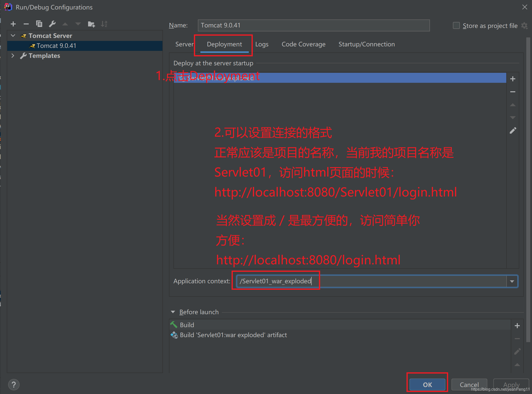Click the OK button
The width and height of the screenshot is (532, 394).
point(427,385)
